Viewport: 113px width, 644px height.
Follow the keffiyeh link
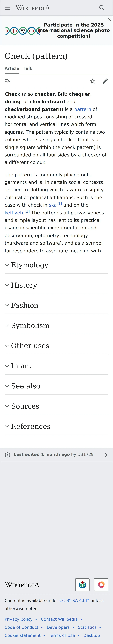coord(14,213)
